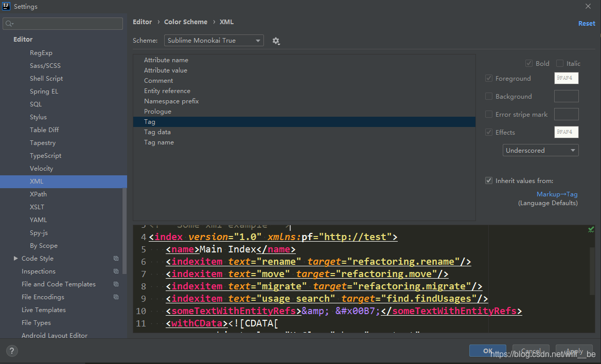Viewport: 601px width, 364px height.
Task: Open Shell Script settings page
Action: click(46, 79)
